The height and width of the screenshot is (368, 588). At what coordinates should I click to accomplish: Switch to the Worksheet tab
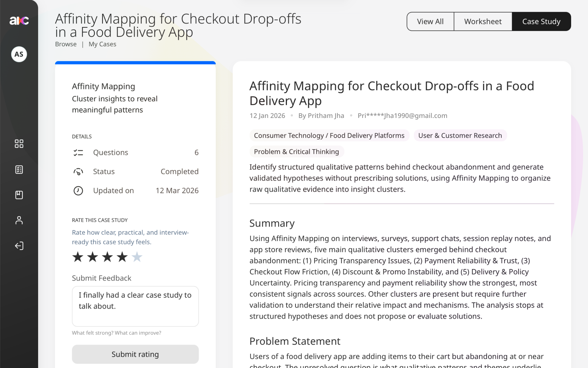[483, 22]
